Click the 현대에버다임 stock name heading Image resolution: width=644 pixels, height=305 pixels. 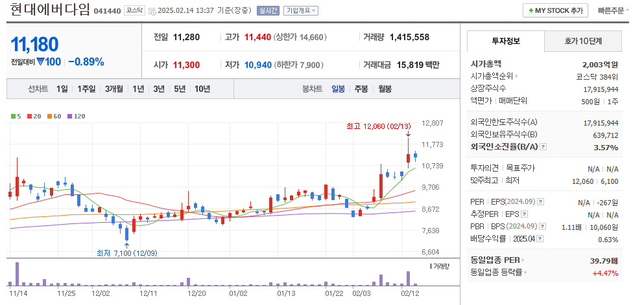49,10
